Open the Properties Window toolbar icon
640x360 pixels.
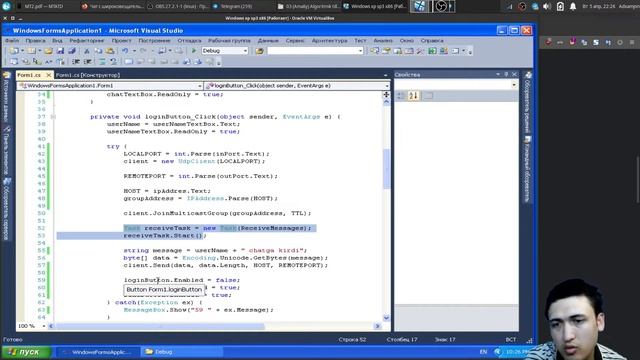pyautogui.click(x=386, y=51)
